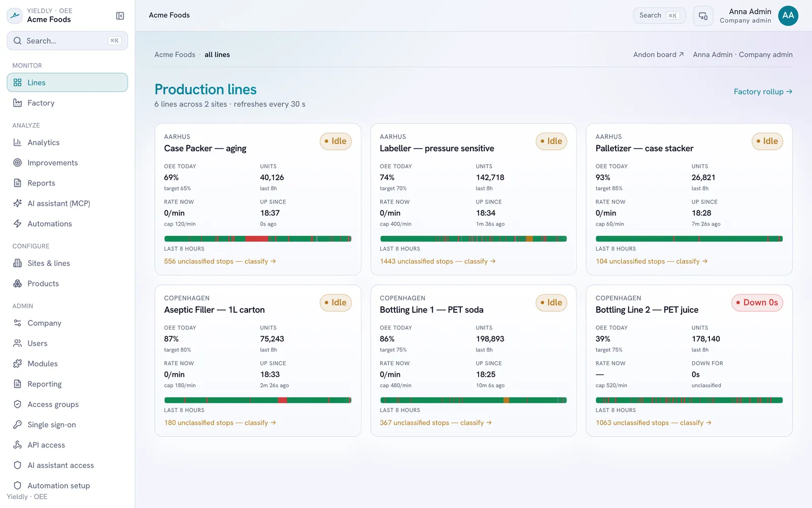Screen dimensions: 812x508
Task: Click the top bar Search button
Action: pos(659,15)
